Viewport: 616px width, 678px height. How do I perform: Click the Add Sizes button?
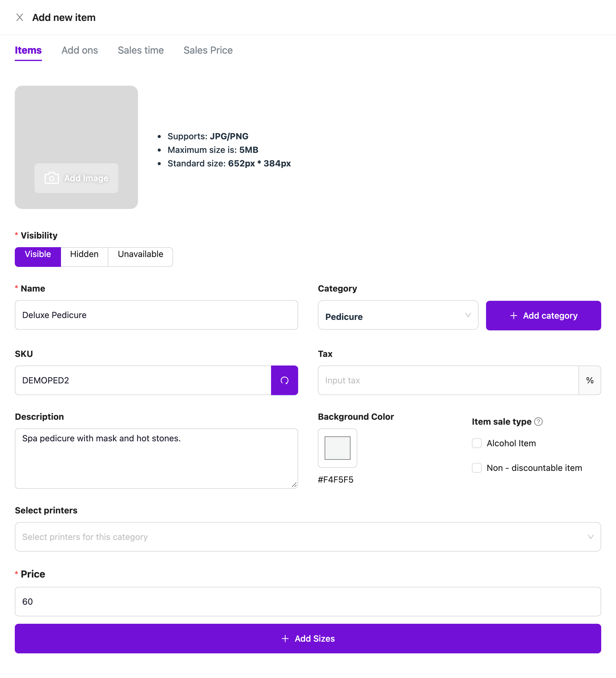pos(308,639)
